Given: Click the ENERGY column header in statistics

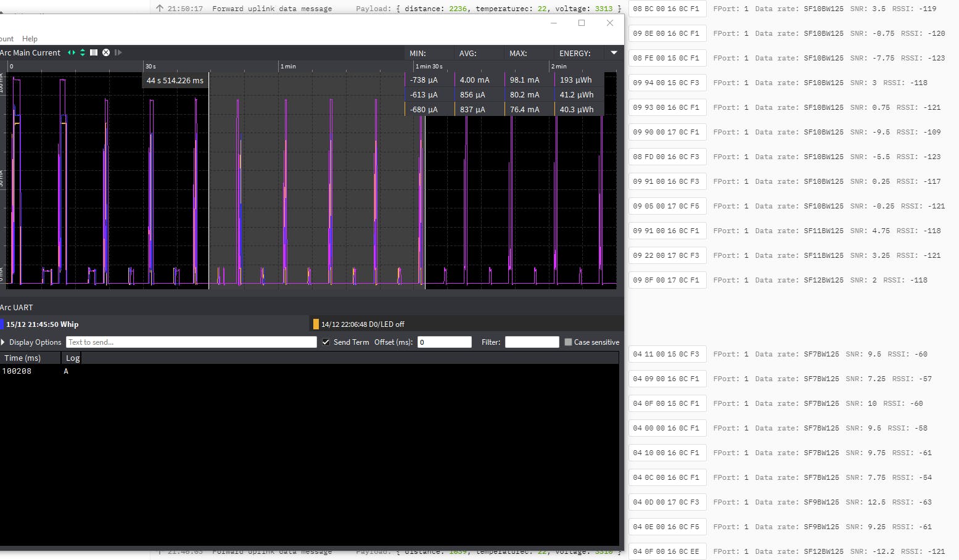Looking at the screenshot, I should tap(575, 53).
